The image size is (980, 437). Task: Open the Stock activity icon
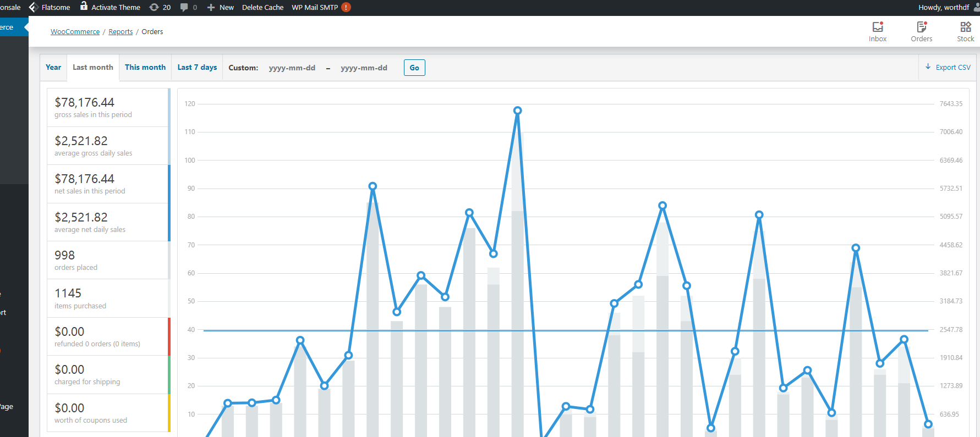[966, 27]
